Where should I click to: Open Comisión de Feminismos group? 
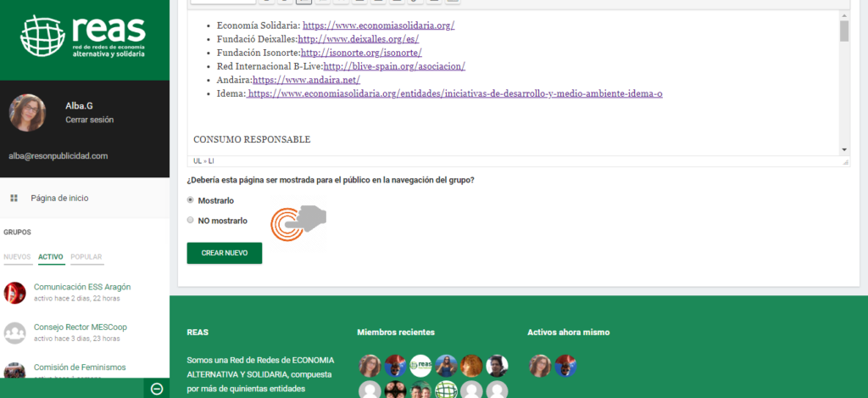pyautogui.click(x=80, y=367)
